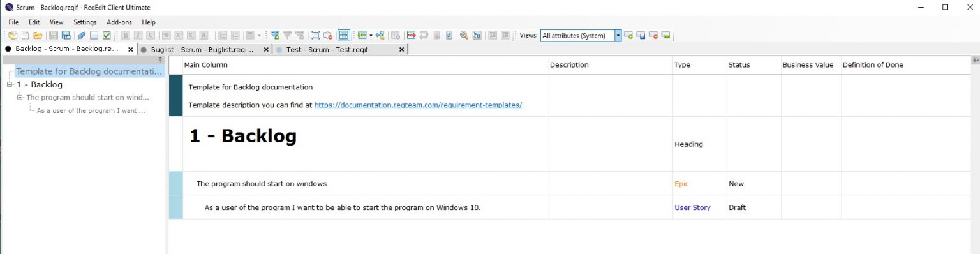Viewport: 980px width, 254px height.
Task: Open the View menu
Action: click(57, 22)
